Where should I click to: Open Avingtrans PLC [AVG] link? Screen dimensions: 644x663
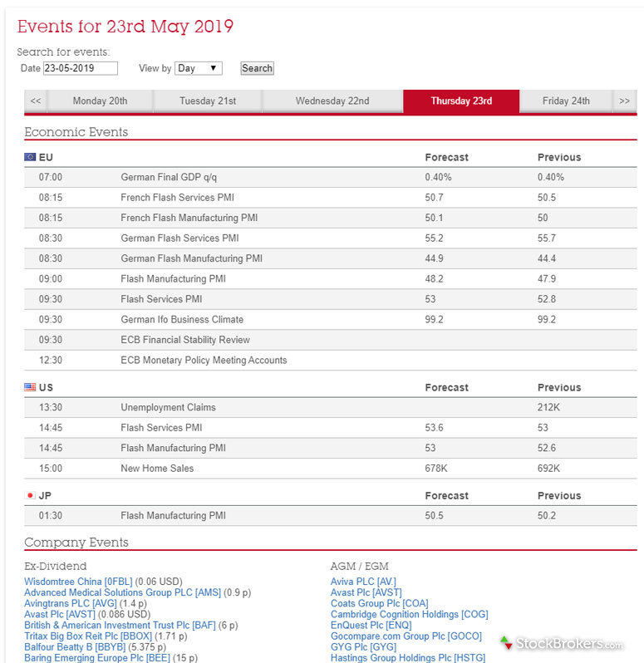(x=70, y=603)
